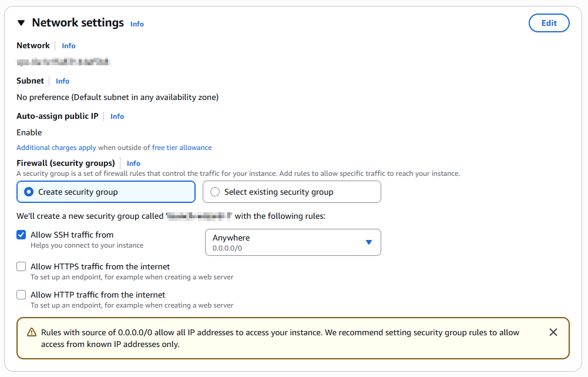
Task: Click Info next to Subnet
Action: (62, 81)
